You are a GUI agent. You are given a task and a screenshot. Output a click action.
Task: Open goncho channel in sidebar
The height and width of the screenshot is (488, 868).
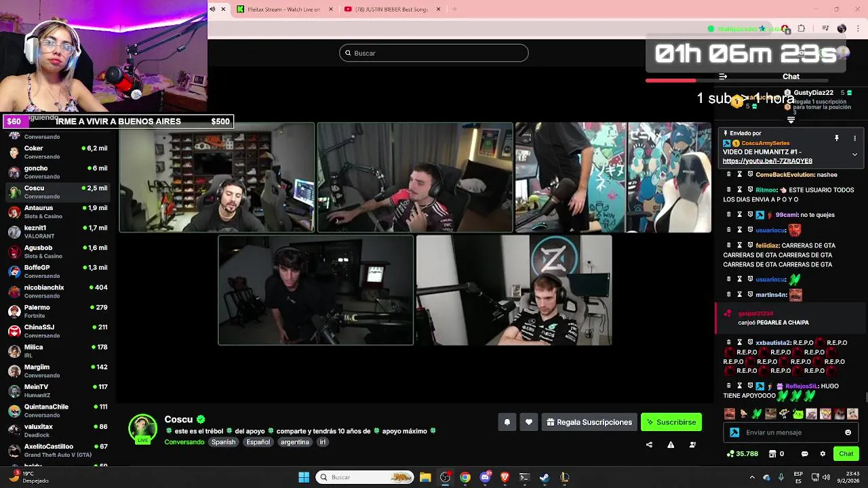tap(58, 171)
